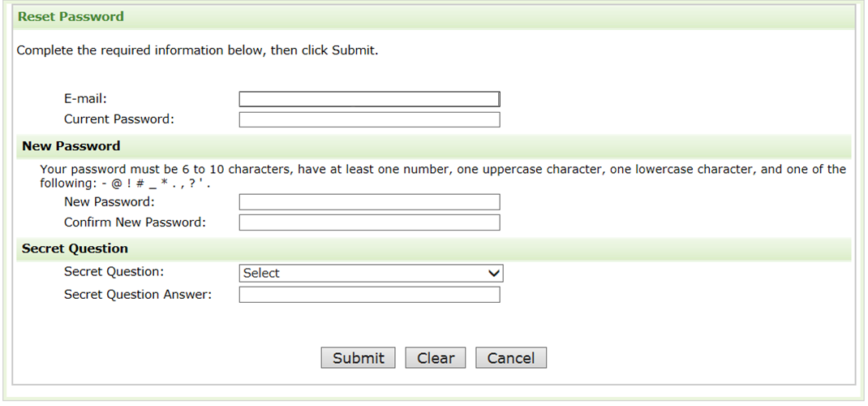Image resolution: width=868 pixels, height=406 pixels.
Task: Click the 'Current Password:' label text
Action: [x=119, y=119]
